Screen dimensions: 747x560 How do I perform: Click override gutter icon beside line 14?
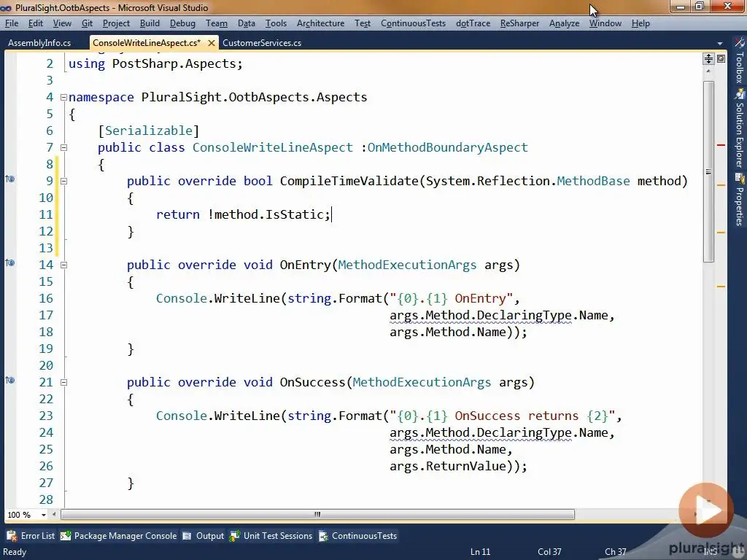tap(10, 262)
